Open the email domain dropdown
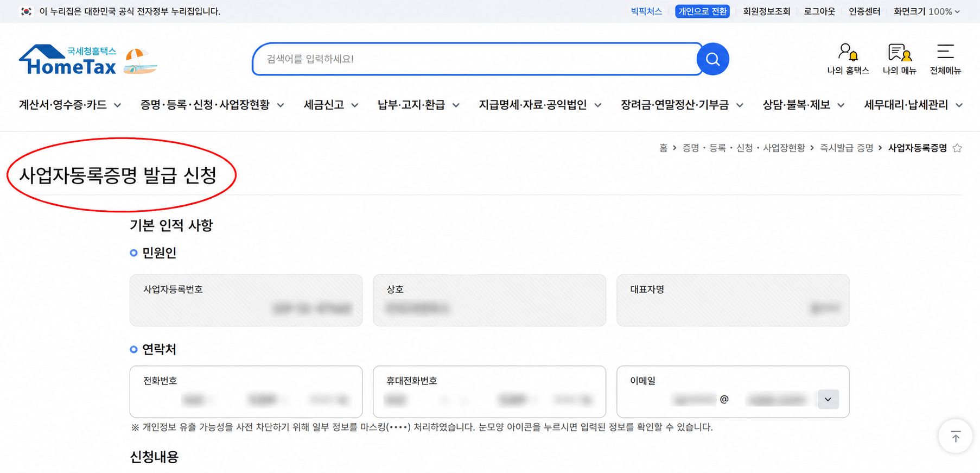The image size is (980, 473). tap(828, 400)
